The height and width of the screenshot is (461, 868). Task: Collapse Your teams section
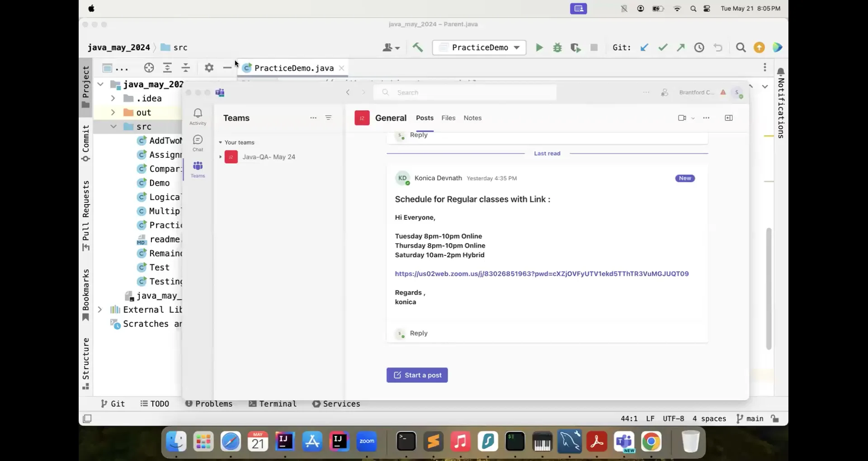tap(220, 142)
